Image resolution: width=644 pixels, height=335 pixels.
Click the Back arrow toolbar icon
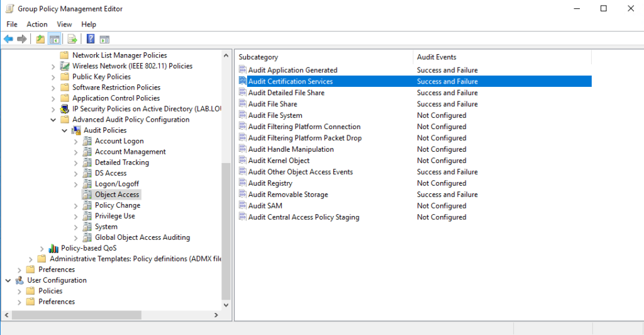8,39
